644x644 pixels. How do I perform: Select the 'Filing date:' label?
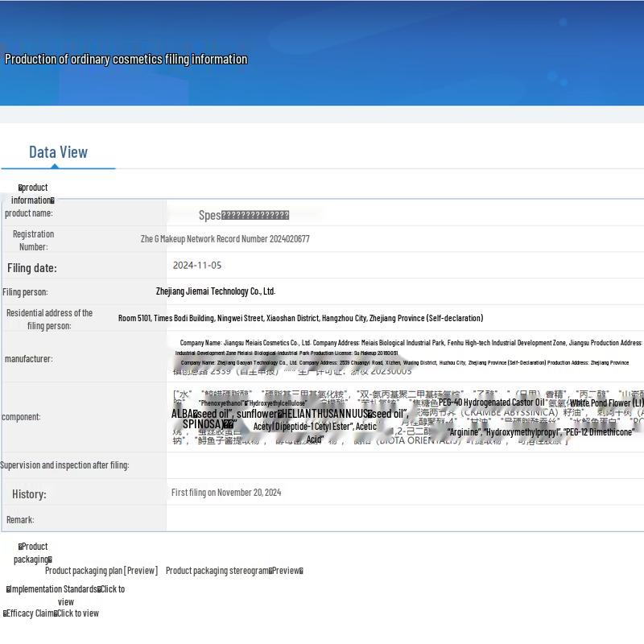coord(32,268)
